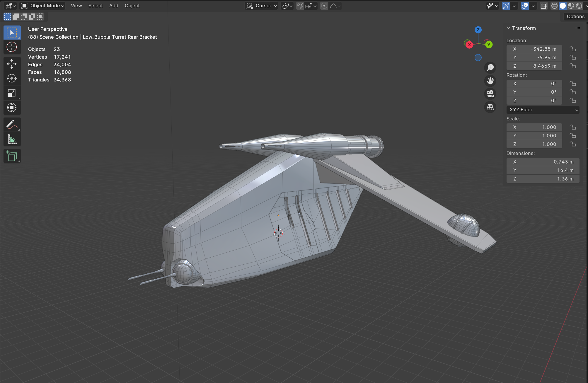588x383 pixels.
Task: Activate the Scale tool
Action: coord(12,93)
